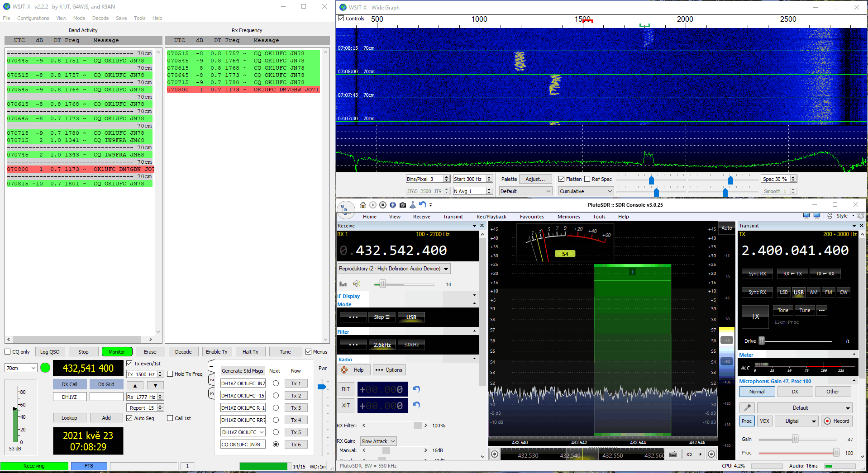Open the 70cm band dropdown
Viewport: 868px width, 473px height.
(x=21, y=368)
